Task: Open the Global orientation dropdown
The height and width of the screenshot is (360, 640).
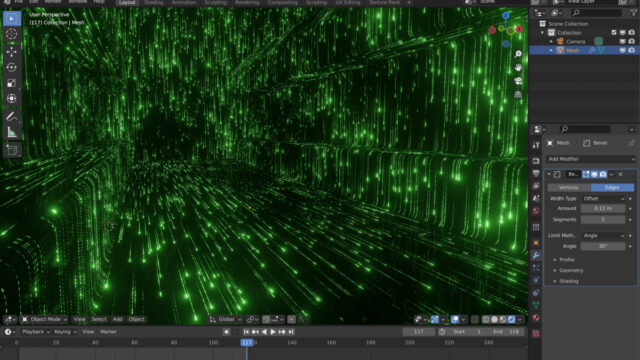Action: [226, 319]
